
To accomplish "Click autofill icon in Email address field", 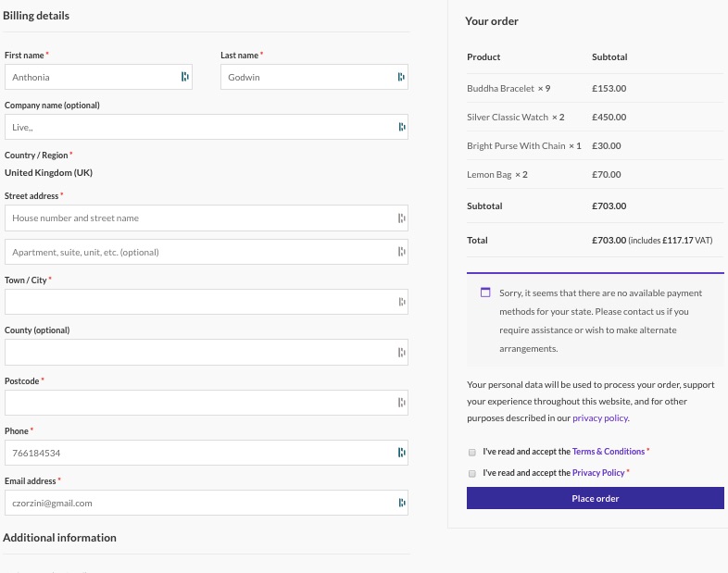I will tap(401, 503).
